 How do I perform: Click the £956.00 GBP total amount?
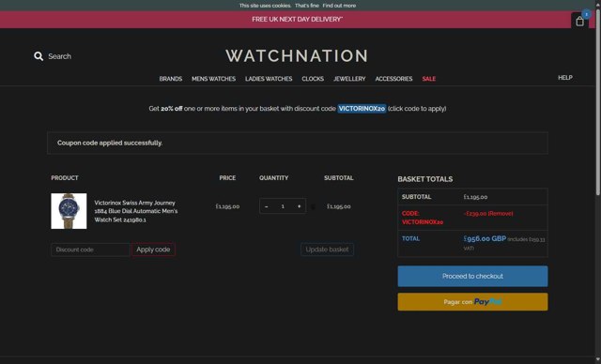point(485,239)
